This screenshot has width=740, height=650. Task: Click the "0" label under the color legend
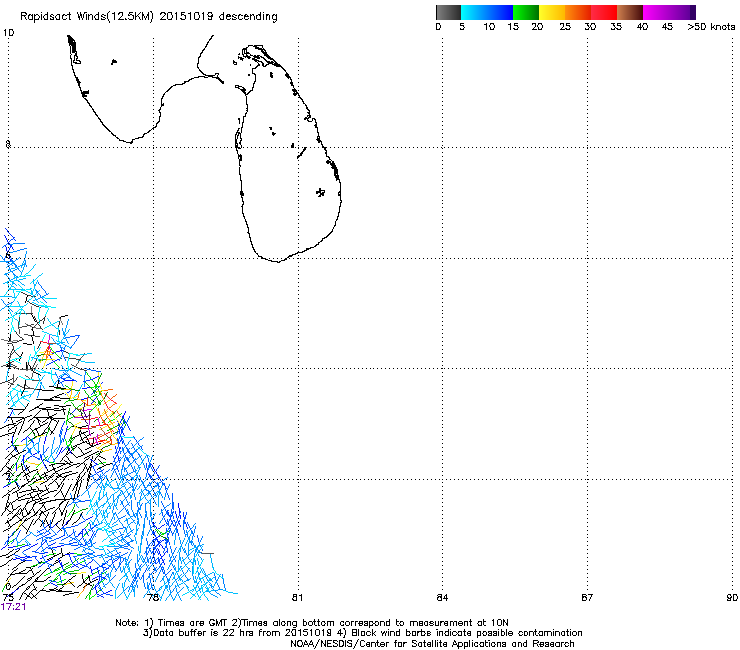(x=438, y=27)
